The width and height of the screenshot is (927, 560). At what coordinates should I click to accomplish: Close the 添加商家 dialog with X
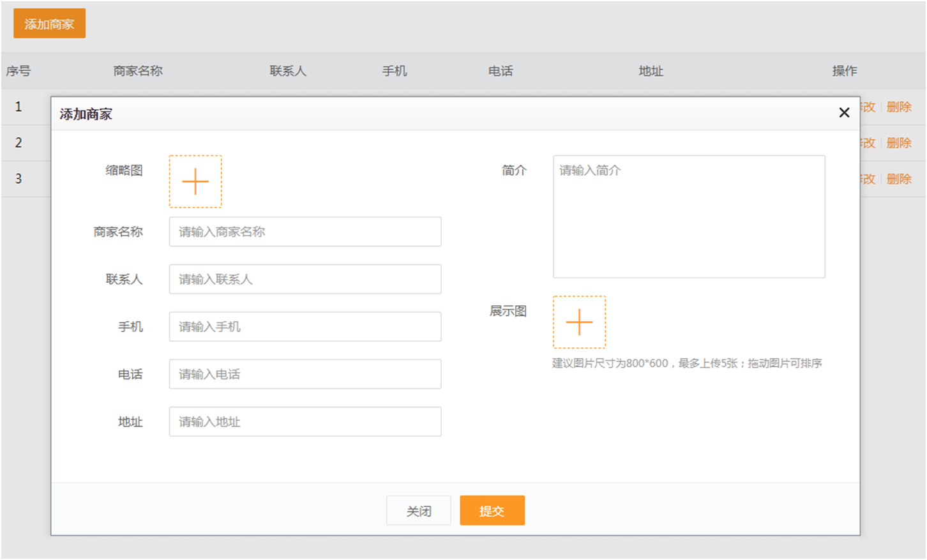(x=844, y=113)
